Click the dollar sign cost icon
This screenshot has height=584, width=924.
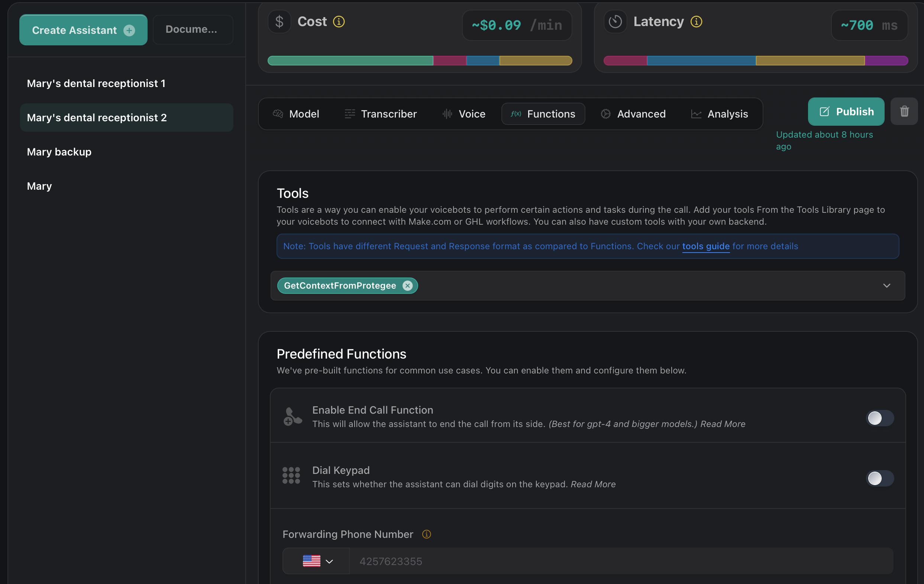279,22
